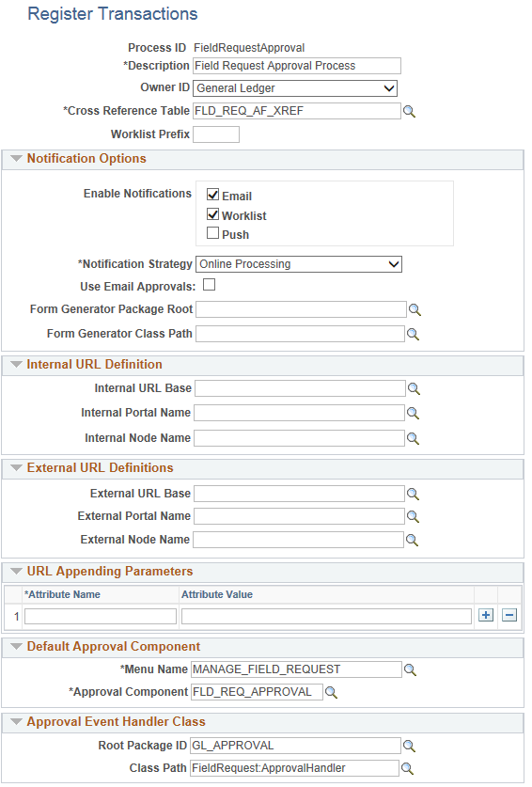The height and width of the screenshot is (787, 532).
Task: Open lookup for Form Generator Class Path
Action: click(413, 334)
